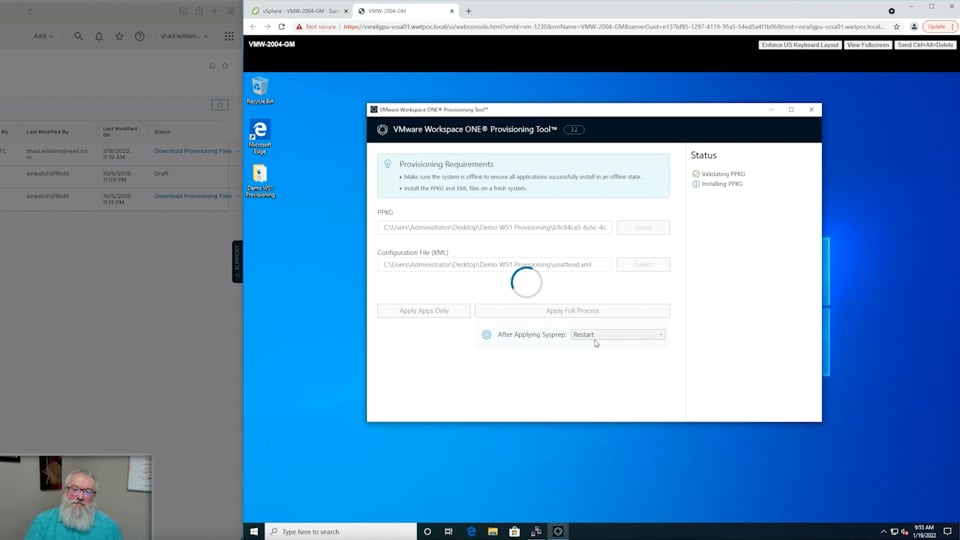Click the Provisioning Tool taskbar icon
Screen dimensions: 960x540
pos(558,531)
